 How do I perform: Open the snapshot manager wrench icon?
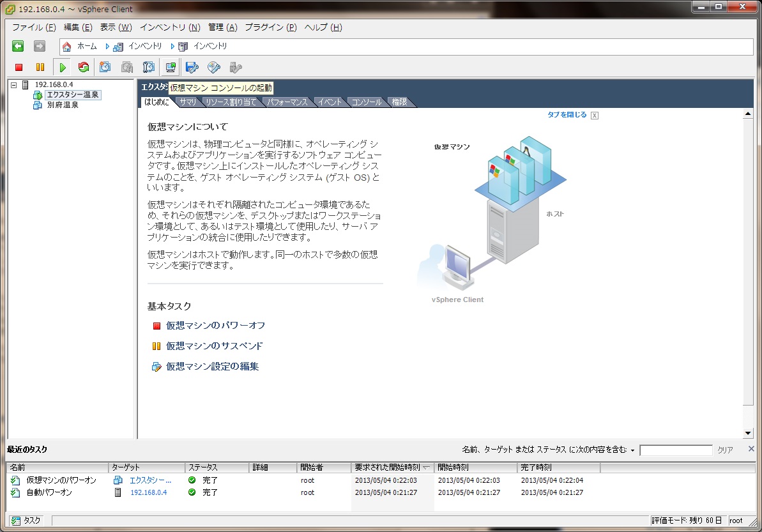coord(148,67)
